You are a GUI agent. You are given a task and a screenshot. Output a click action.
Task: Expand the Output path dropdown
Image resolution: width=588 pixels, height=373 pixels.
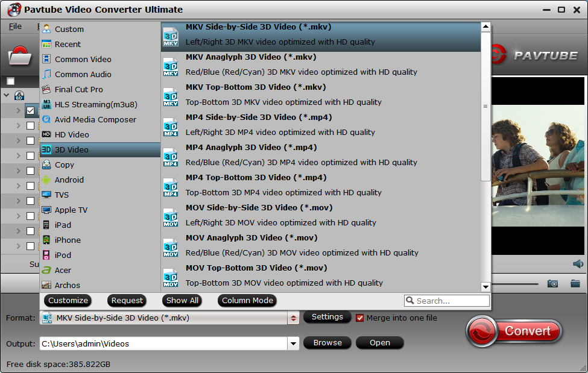coord(293,343)
